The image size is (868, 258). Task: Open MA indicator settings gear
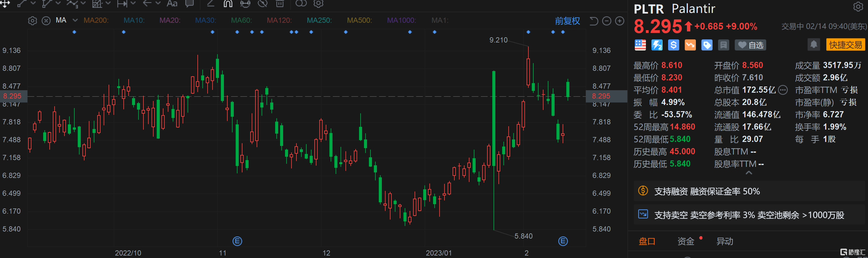pos(32,21)
